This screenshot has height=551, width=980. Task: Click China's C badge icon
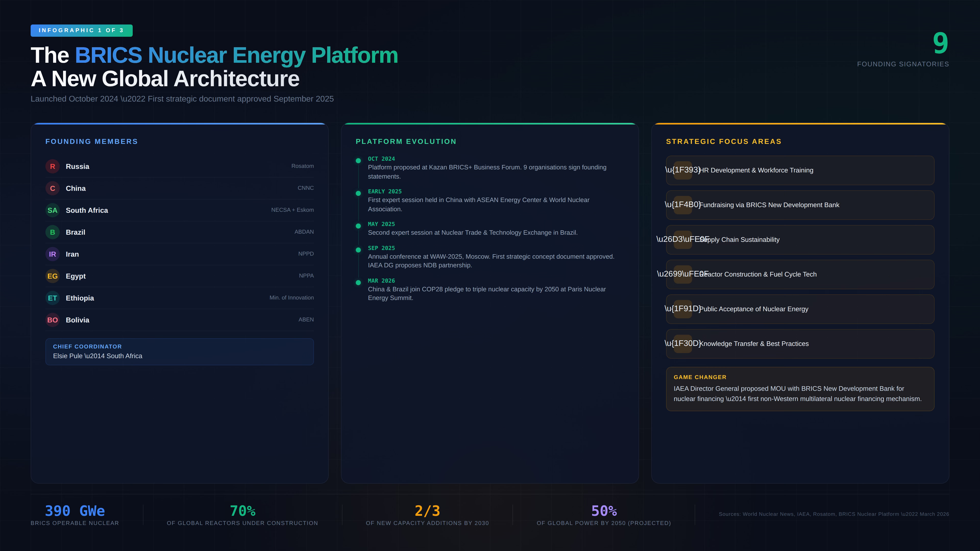53,189
